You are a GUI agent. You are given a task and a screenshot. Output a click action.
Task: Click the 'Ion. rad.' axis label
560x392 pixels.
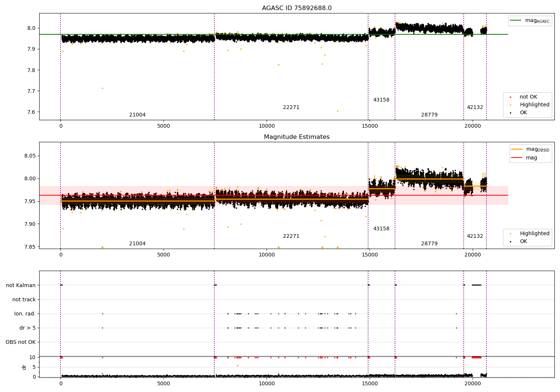pos(25,314)
